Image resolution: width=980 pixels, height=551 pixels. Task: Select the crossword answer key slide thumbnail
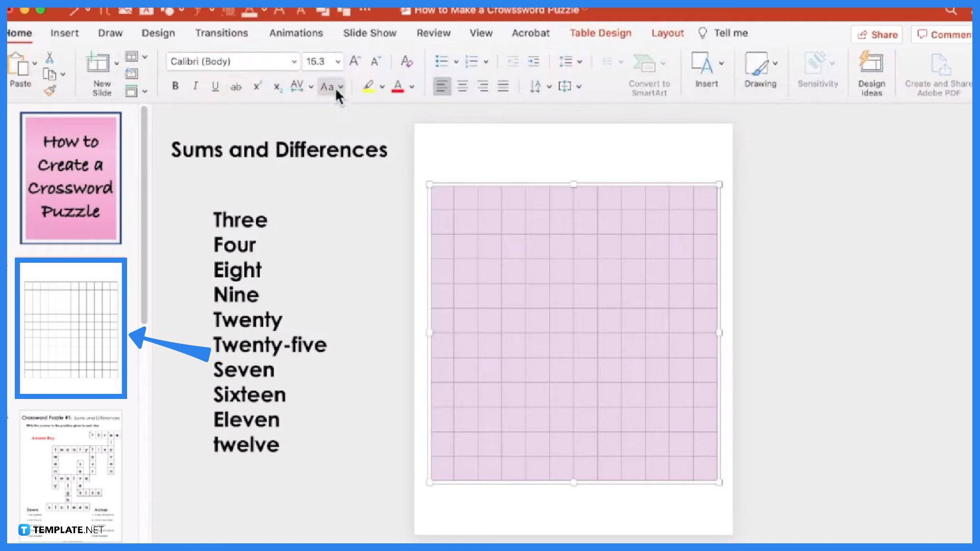[70, 474]
